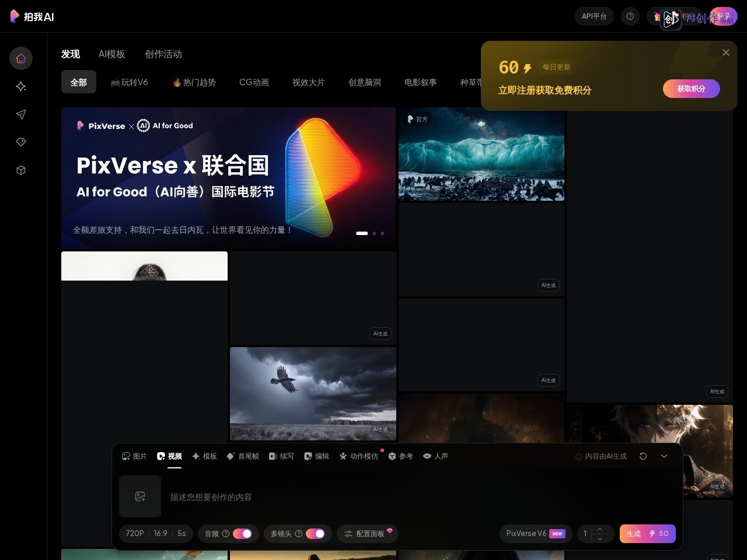Close the free credits popup
This screenshot has height=560, width=747.
[726, 52]
